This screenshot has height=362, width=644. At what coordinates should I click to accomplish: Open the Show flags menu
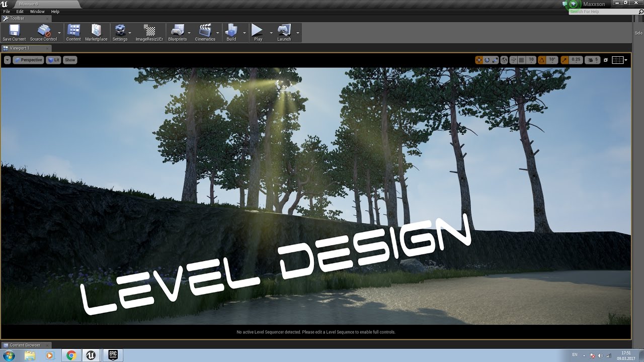tap(70, 60)
